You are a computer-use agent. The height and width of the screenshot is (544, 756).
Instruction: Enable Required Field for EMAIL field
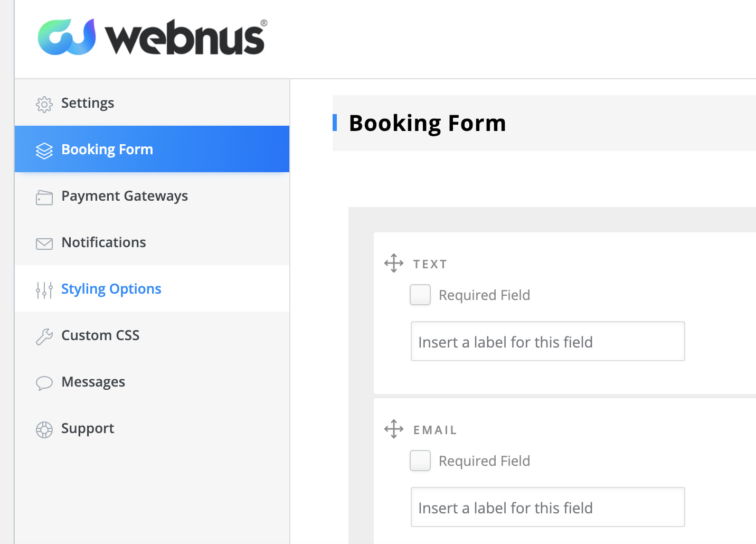click(x=420, y=461)
